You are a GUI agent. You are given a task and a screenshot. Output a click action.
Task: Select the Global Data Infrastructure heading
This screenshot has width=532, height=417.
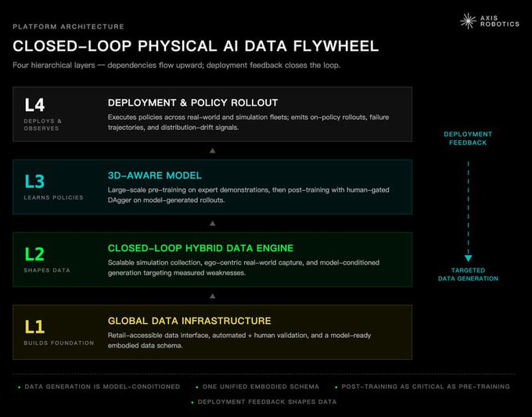[x=189, y=321]
